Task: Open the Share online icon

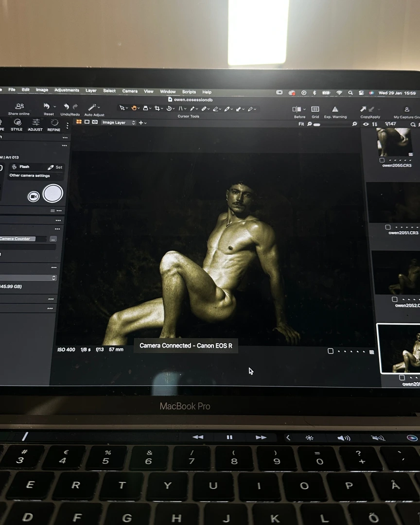Action: (x=19, y=106)
